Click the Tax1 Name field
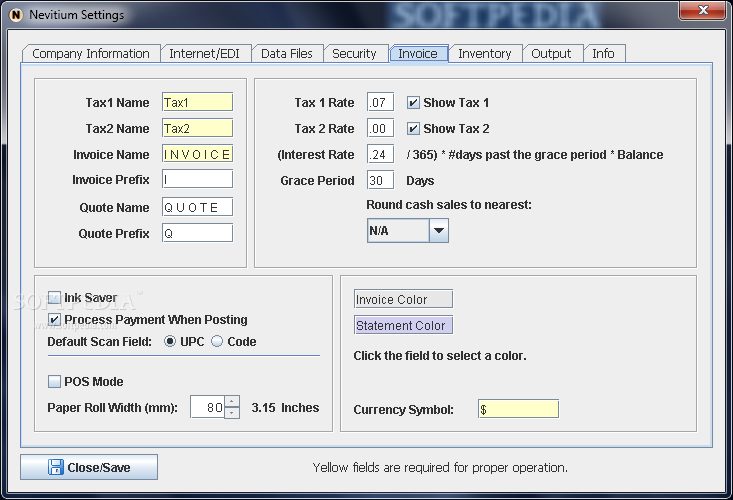Viewport: 733px width, 500px height. [197, 102]
